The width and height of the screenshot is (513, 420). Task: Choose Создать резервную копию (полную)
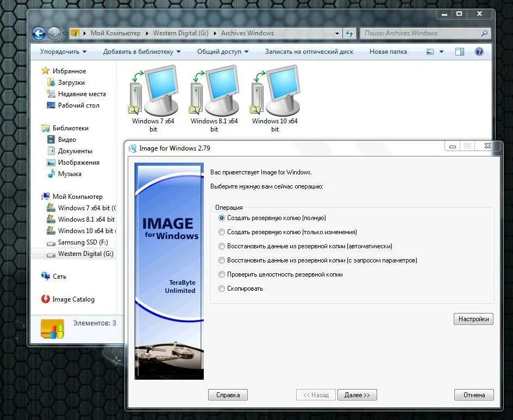[272, 218]
